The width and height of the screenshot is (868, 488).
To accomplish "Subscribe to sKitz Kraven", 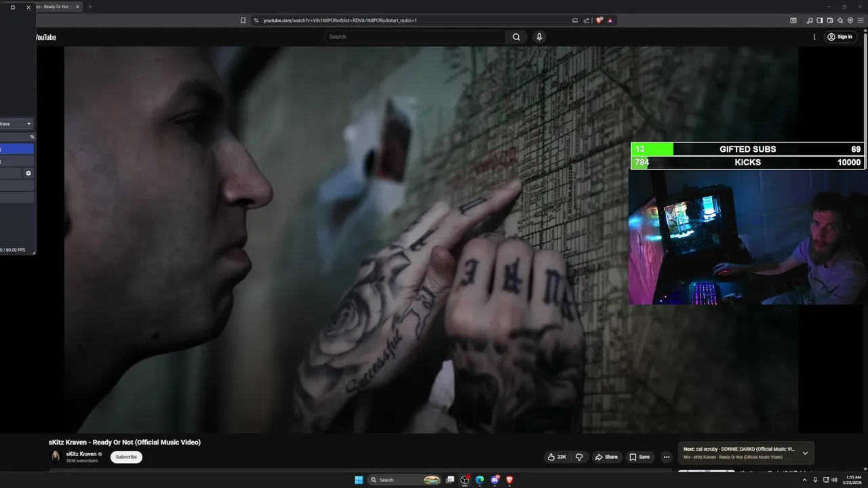I will [x=126, y=457].
